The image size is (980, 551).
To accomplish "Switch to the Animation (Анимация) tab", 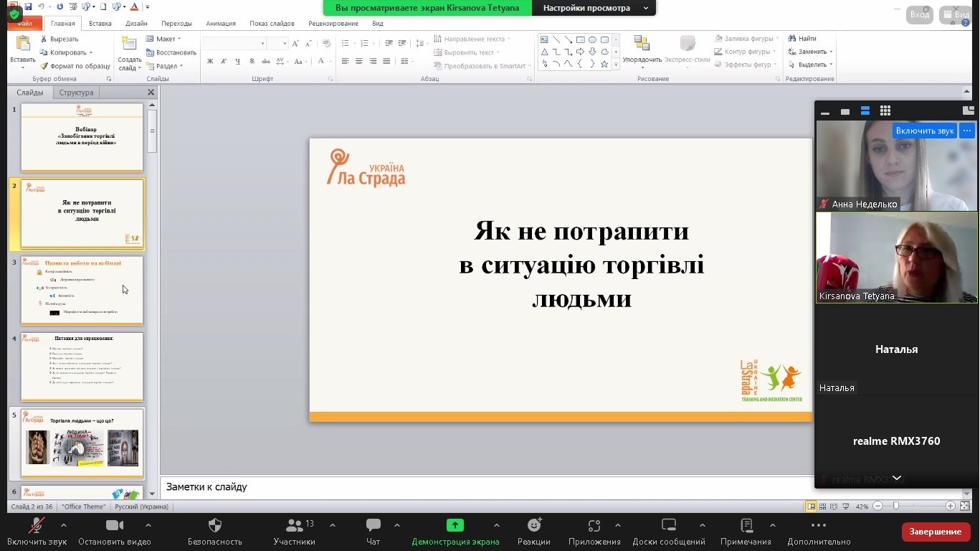I will coord(221,24).
